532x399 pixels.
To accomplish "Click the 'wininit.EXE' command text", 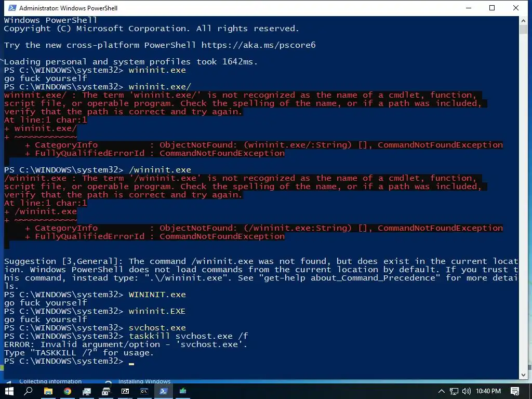I will click(x=157, y=311).
